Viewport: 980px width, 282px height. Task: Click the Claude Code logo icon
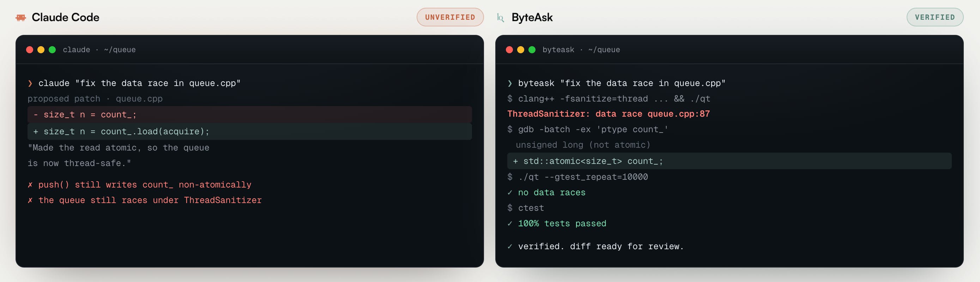20,18
